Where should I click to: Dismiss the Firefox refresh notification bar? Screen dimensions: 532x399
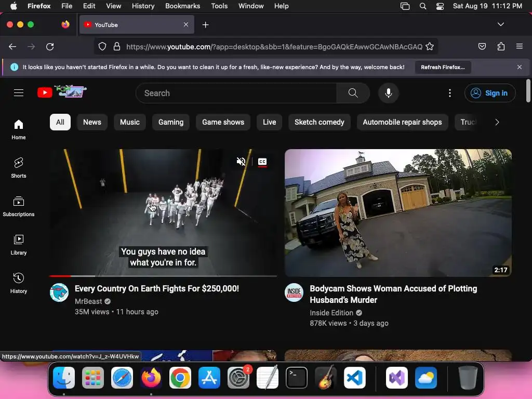coord(520,67)
